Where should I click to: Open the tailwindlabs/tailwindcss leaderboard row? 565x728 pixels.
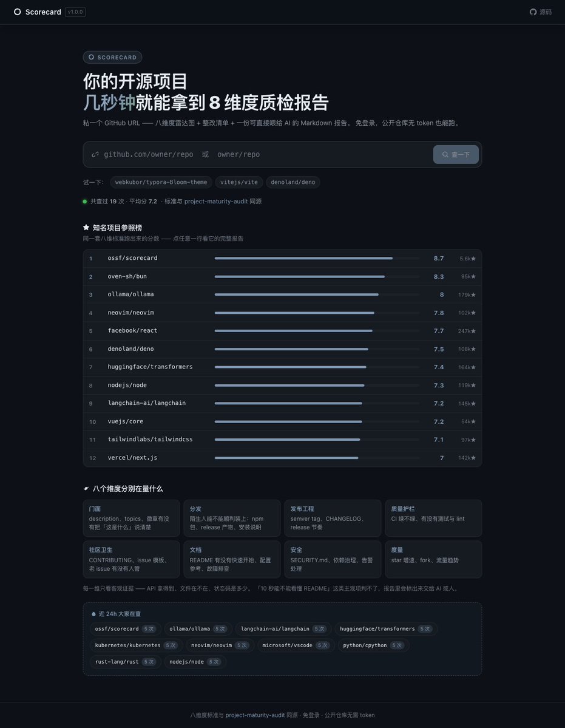coord(283,439)
